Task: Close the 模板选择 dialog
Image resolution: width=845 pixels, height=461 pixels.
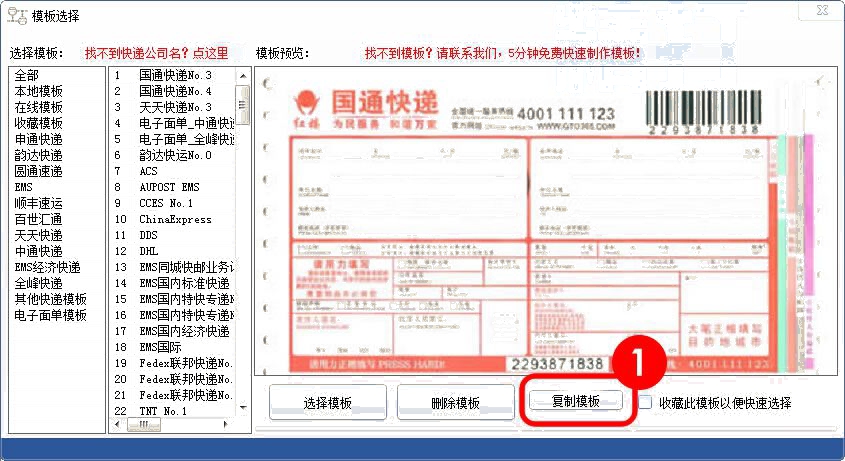Action: tap(822, 10)
